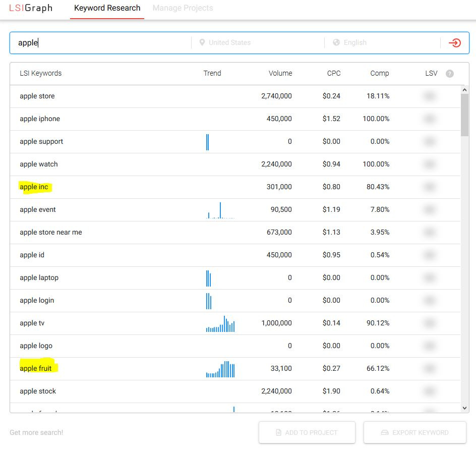Click the 301,000 volume value
476x451 pixels.
(279, 187)
